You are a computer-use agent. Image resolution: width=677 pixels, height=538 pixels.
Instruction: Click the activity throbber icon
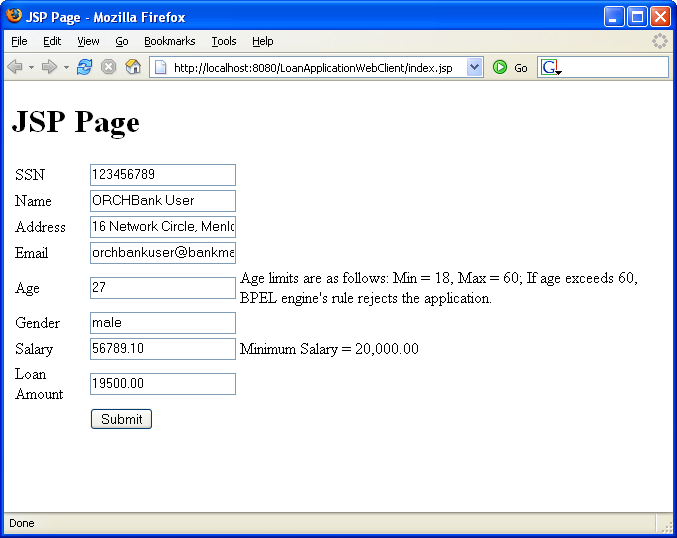(x=659, y=41)
